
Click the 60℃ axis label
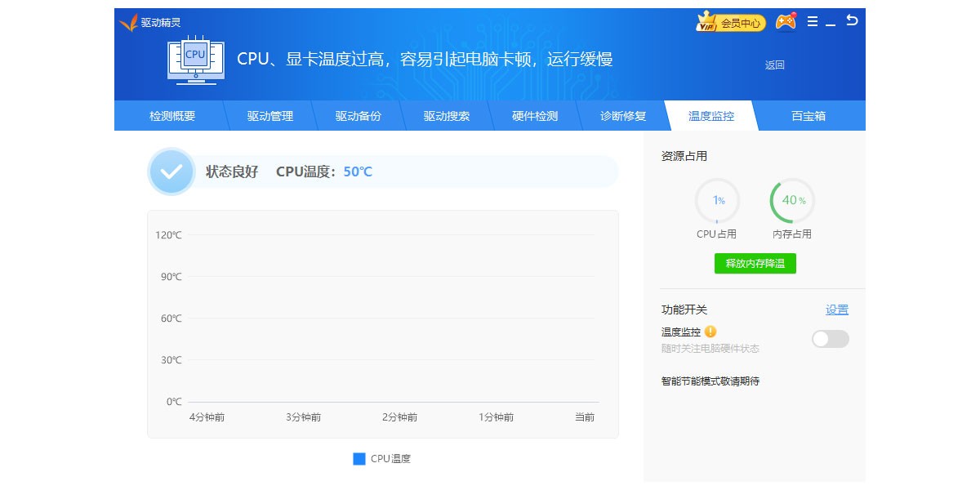pyautogui.click(x=171, y=318)
